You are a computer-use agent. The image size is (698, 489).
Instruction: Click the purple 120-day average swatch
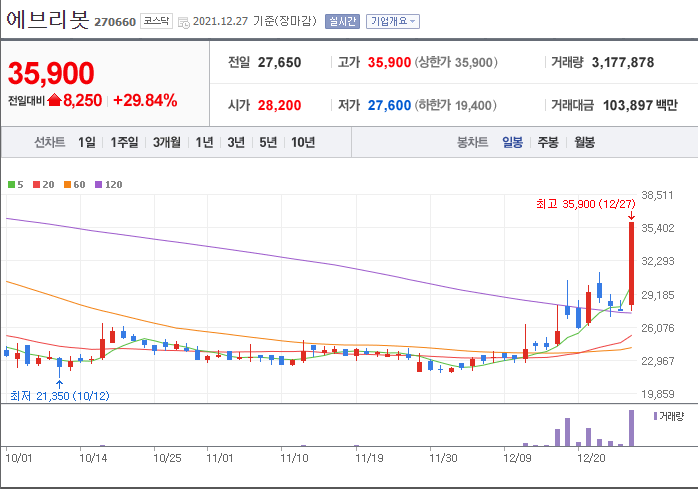click(99, 184)
